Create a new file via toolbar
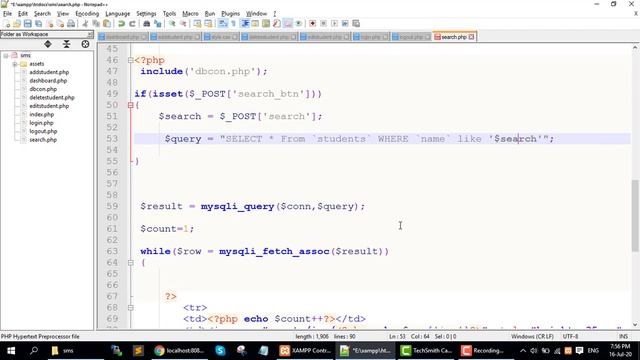 pyautogui.click(x=7, y=24)
